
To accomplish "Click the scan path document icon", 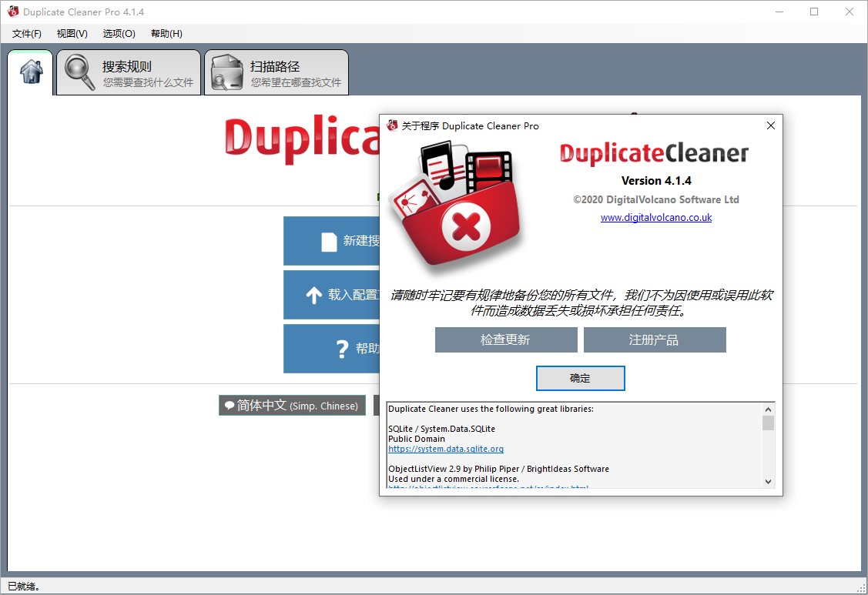I will [x=226, y=72].
